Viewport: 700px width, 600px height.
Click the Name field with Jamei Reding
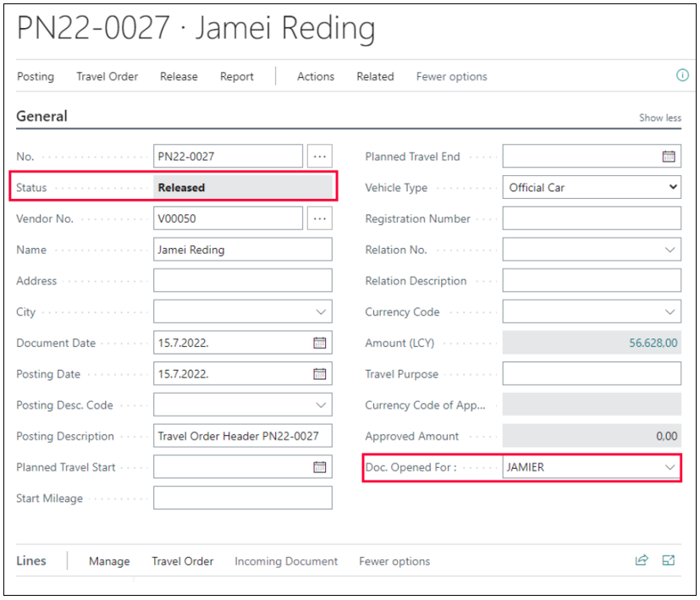tap(242, 250)
